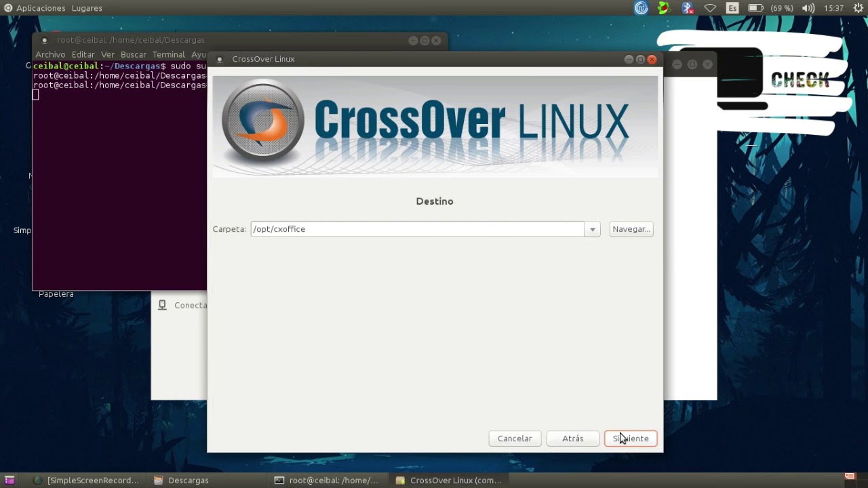868x488 pixels.
Task: Click the battery (69 %) text
Action: pos(782,8)
